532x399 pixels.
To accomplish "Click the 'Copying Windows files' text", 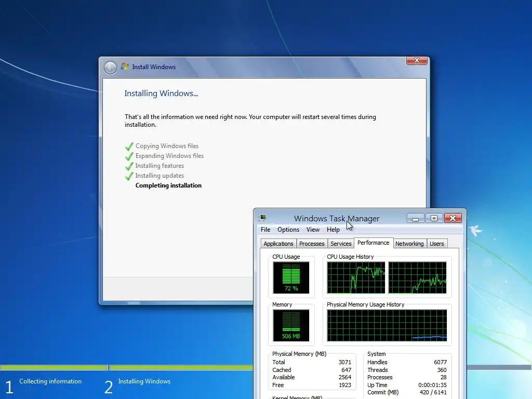I will 167,146.
